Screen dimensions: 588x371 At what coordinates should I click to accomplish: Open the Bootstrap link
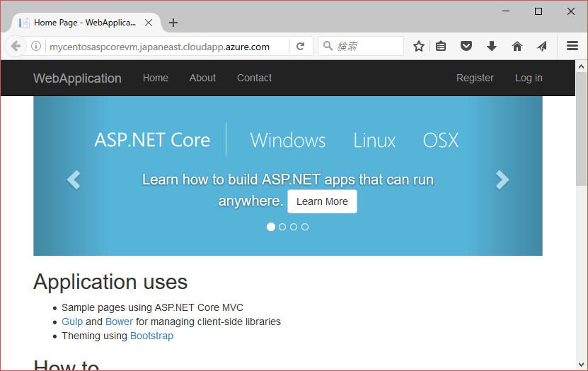[x=152, y=336]
